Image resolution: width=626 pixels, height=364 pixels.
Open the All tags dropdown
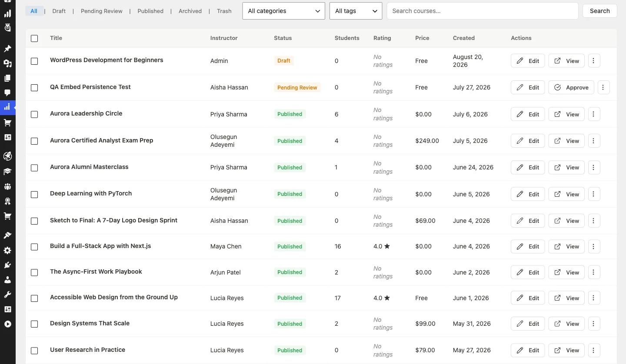coord(356,11)
